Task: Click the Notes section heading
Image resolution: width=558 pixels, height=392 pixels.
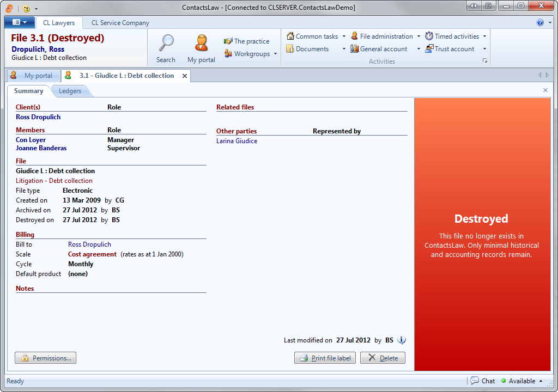Action: (x=25, y=289)
